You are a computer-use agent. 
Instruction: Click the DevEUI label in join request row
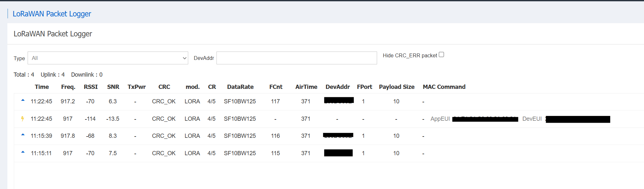point(532,119)
